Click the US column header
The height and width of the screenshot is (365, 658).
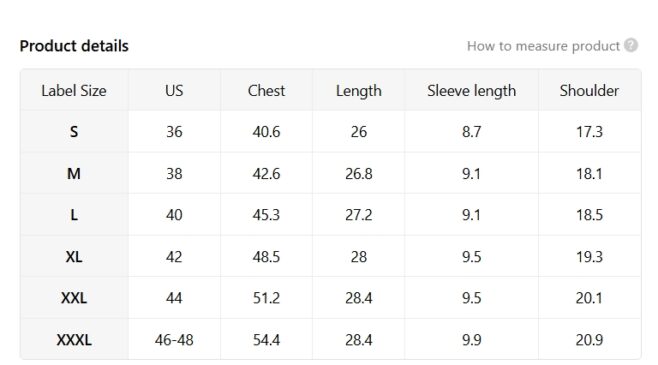[x=174, y=91]
